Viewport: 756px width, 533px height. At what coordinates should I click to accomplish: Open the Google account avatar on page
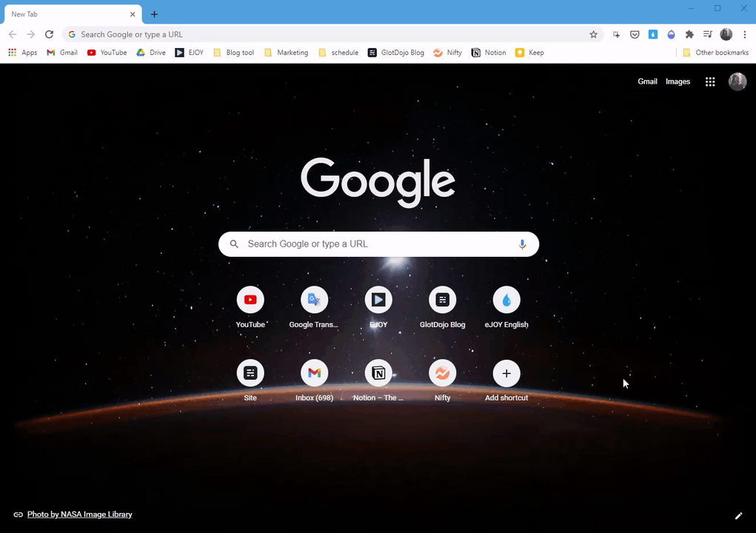tap(737, 82)
